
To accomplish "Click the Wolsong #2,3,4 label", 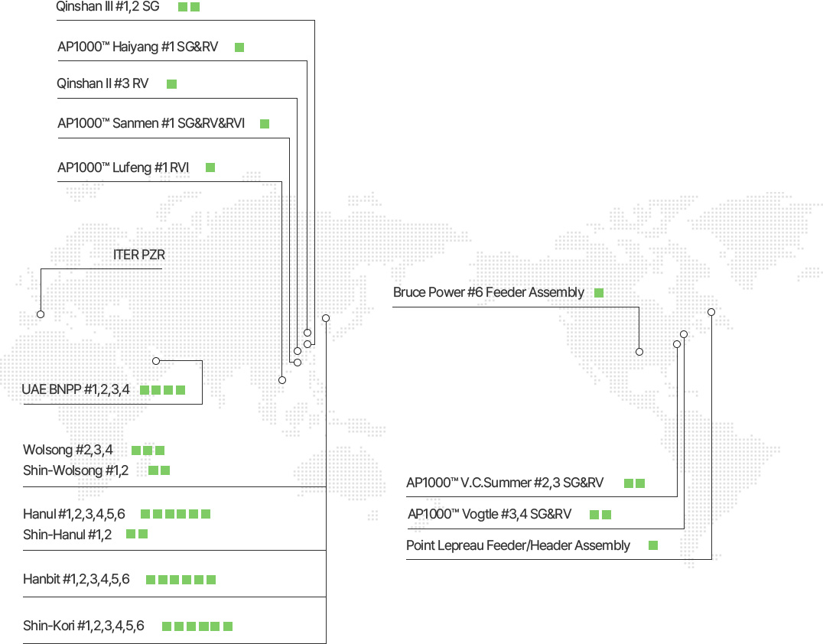I will (x=68, y=450).
